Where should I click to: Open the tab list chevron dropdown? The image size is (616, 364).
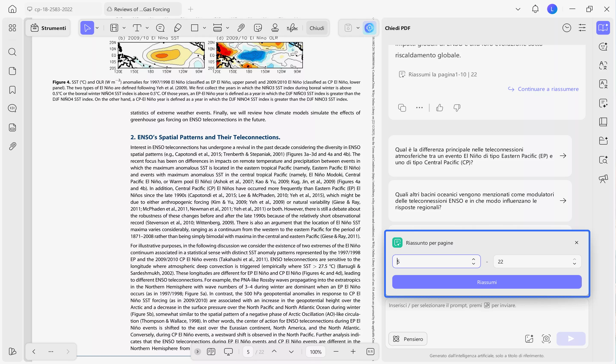518,9
